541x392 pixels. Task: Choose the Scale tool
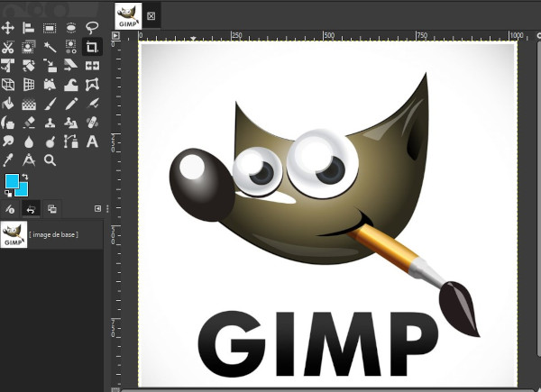pyautogui.click(x=50, y=66)
